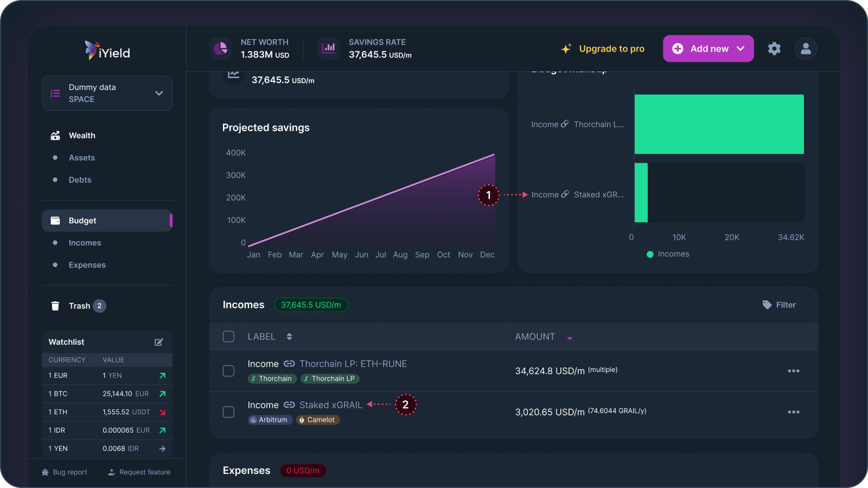This screenshot has height=488, width=868.
Task: Open more options for Staked xGRAIL income
Action: click(793, 412)
